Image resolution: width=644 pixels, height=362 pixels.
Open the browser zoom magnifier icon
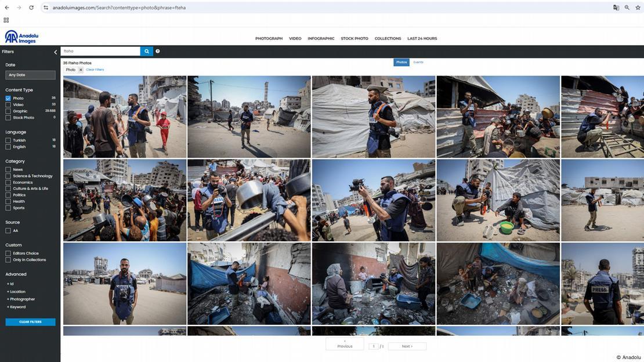tap(627, 8)
